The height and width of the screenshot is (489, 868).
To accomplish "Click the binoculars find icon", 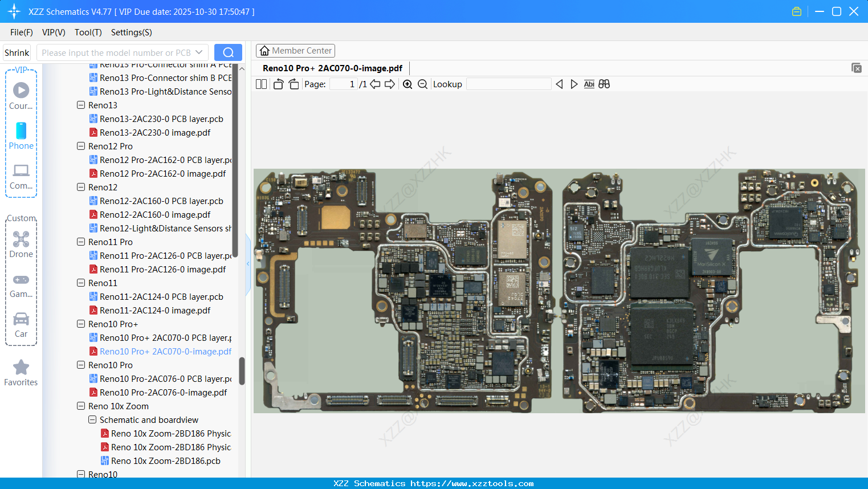I will 604,84.
